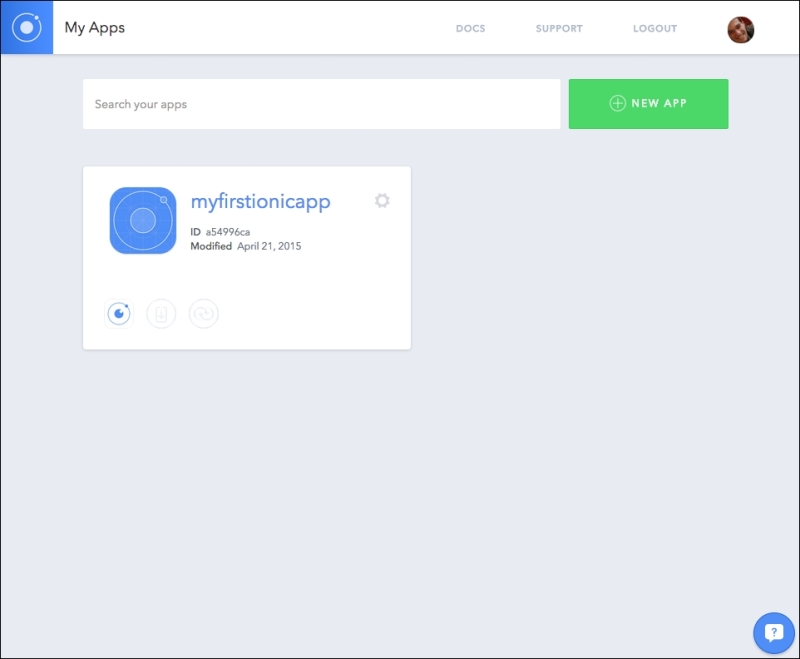The width and height of the screenshot is (800, 659).
Task: Click the green NEW APP button
Action: coord(648,104)
